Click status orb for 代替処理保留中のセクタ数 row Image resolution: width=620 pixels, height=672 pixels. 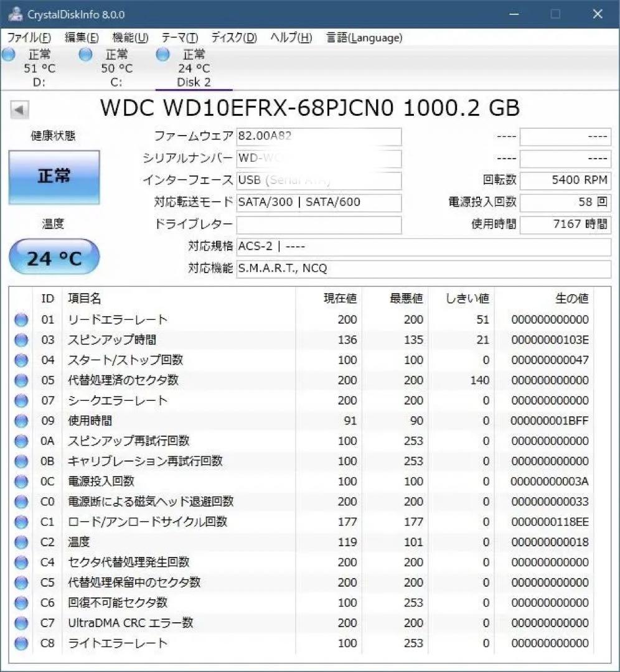click(21, 582)
